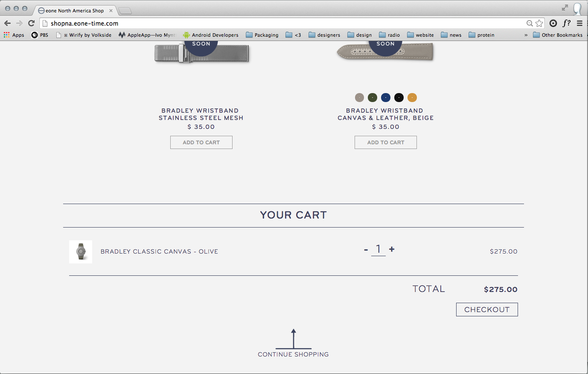Click the beige canvas wristband image

click(x=385, y=52)
